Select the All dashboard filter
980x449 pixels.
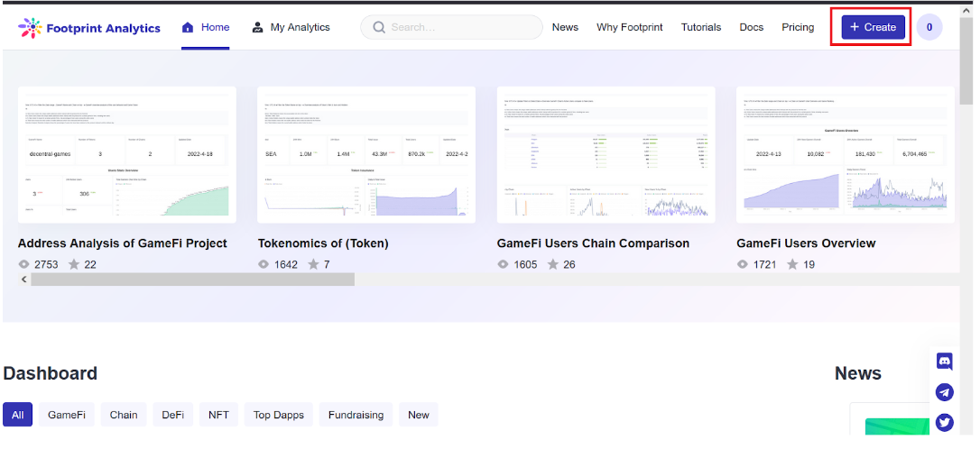tap(17, 415)
